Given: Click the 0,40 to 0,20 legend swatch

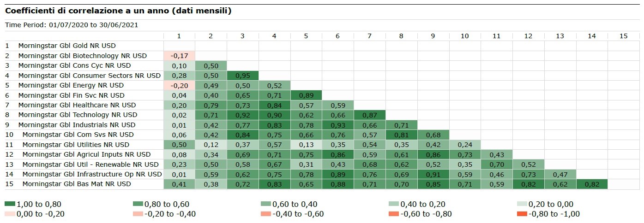Looking at the screenshot, I should click(393, 204).
